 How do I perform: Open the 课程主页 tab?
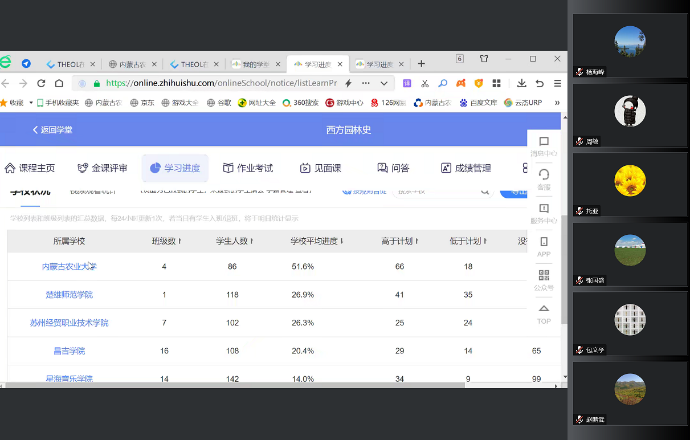(x=30, y=168)
